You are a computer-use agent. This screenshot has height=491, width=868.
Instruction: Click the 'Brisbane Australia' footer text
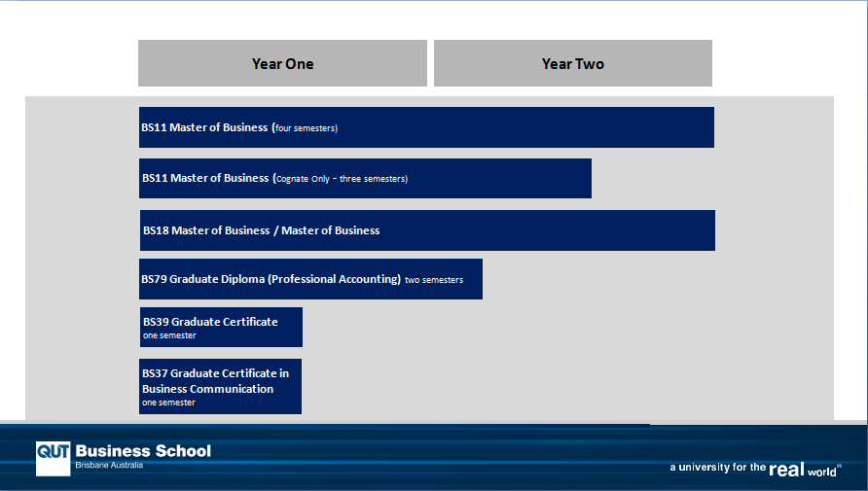tap(109, 467)
